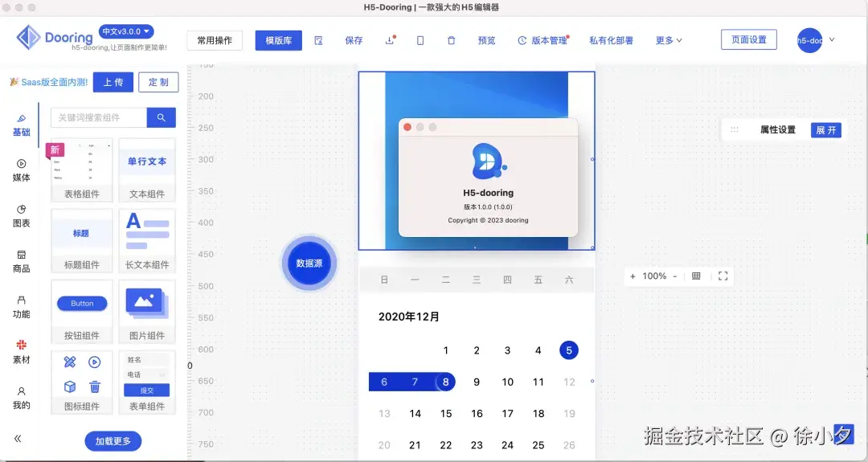868x462 pixels.
Task: Select the 媒体 sidebar tab
Action: (x=21, y=171)
